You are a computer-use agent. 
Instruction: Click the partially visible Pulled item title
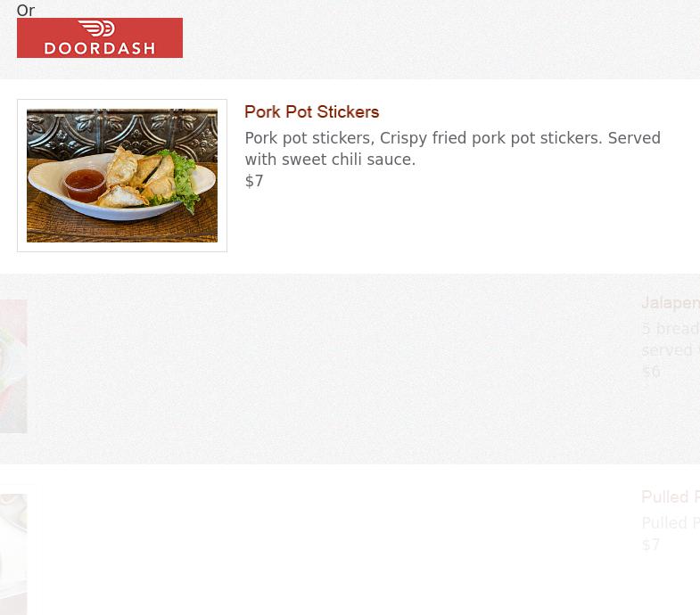pos(670,497)
